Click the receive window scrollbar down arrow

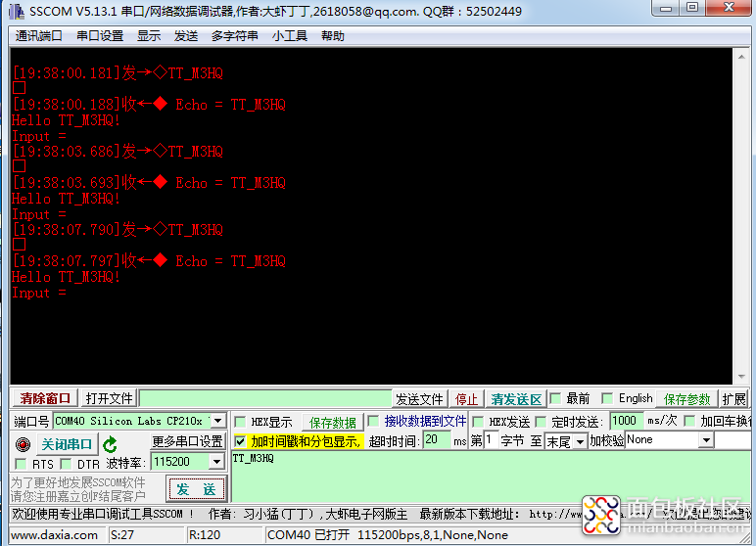click(x=741, y=377)
